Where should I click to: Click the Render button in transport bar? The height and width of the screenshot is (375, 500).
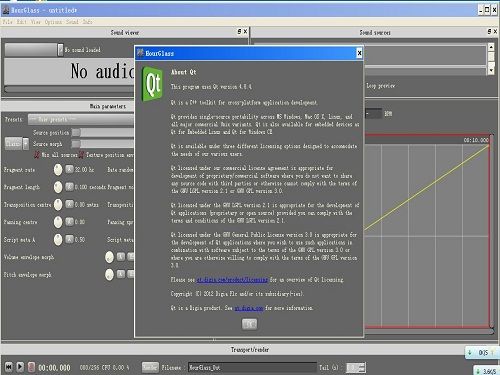pos(150,367)
